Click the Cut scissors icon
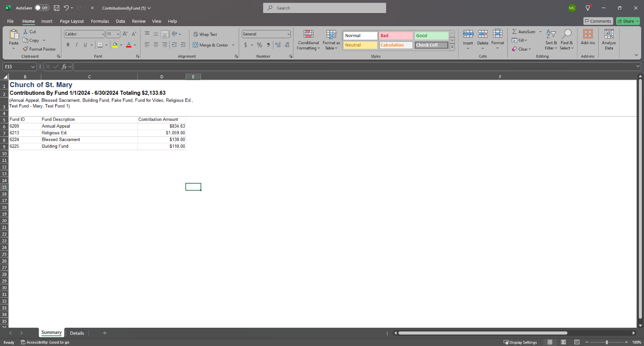Screen dimensions: 644x346 tap(26, 32)
